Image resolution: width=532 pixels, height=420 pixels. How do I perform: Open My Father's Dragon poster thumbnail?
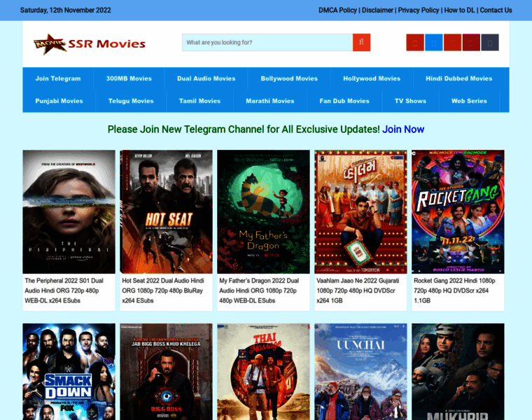(263, 211)
